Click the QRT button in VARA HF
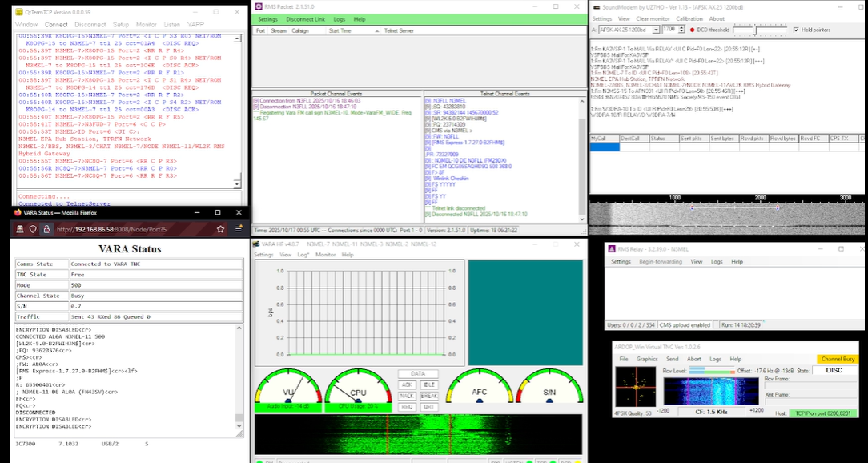 pyautogui.click(x=429, y=407)
